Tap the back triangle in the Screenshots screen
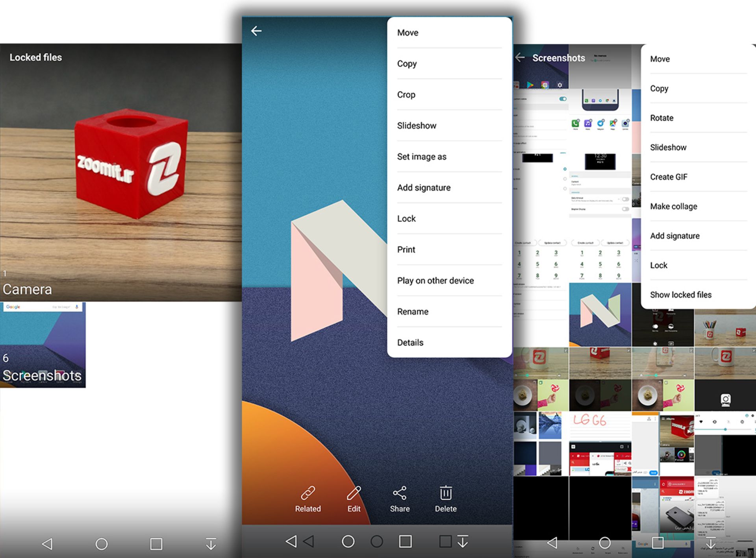 [552, 543]
